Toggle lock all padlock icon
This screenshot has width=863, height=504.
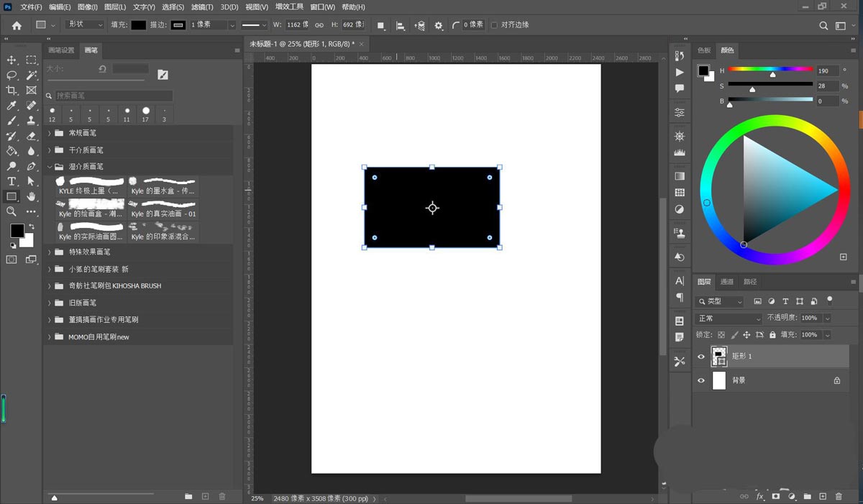[x=772, y=335]
